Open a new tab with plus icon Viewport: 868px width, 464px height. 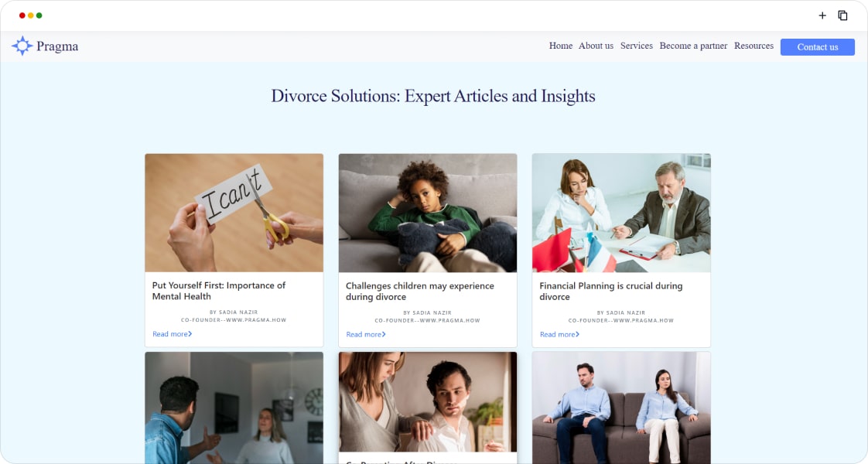822,15
